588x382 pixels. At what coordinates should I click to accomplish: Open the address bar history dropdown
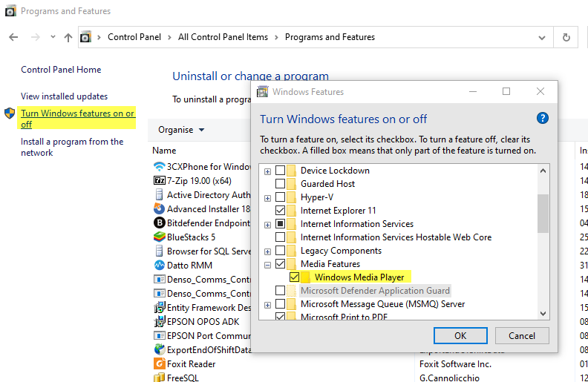click(x=542, y=37)
